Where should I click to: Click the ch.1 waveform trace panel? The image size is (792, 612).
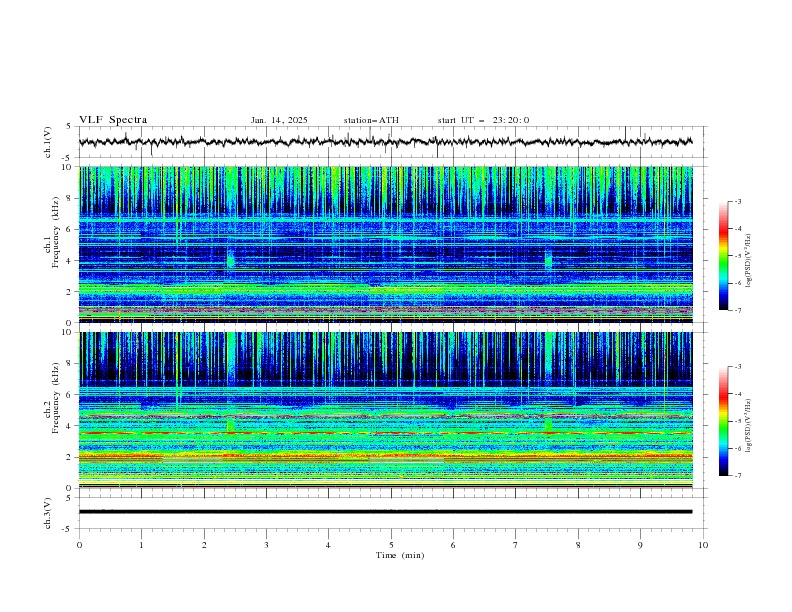(x=393, y=142)
